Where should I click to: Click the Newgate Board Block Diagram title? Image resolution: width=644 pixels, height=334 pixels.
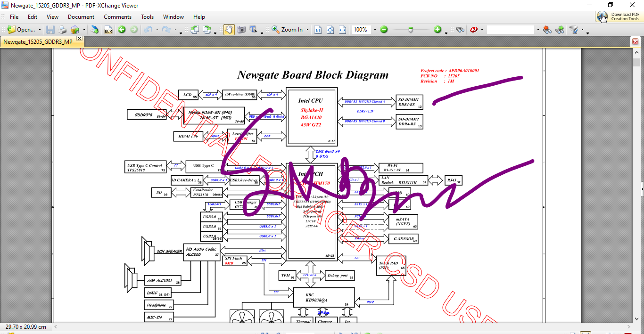[x=313, y=74]
